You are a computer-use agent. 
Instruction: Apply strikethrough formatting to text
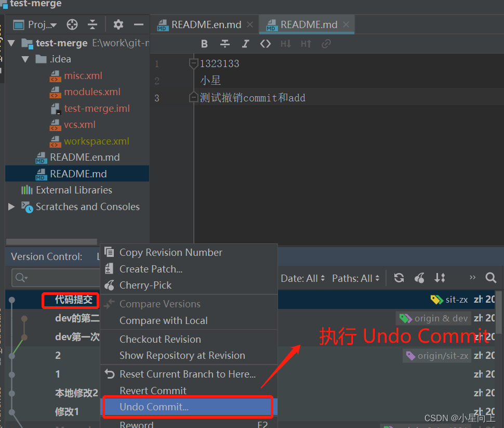click(x=224, y=44)
